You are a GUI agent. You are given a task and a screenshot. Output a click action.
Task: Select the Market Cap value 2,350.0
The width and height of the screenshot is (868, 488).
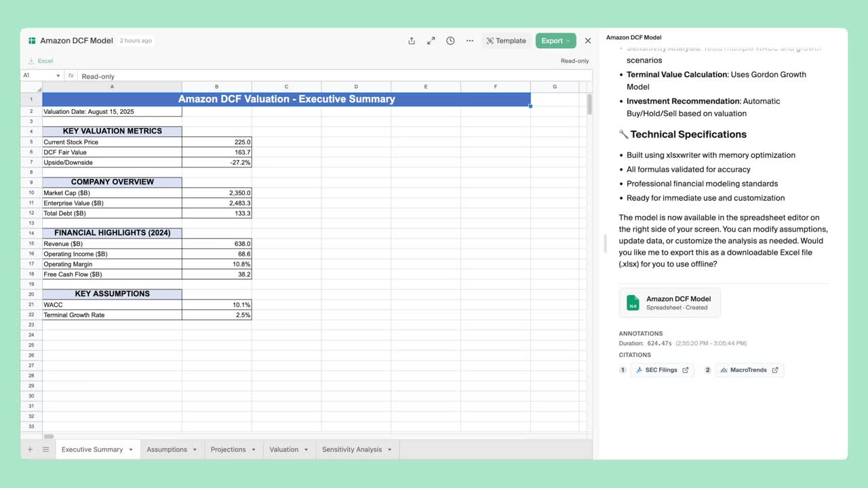(x=216, y=193)
